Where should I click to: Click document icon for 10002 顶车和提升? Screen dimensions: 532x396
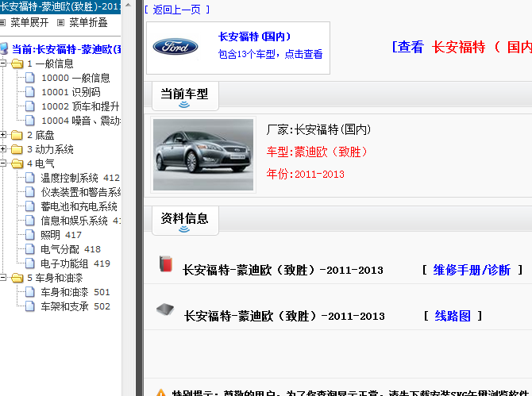point(30,106)
